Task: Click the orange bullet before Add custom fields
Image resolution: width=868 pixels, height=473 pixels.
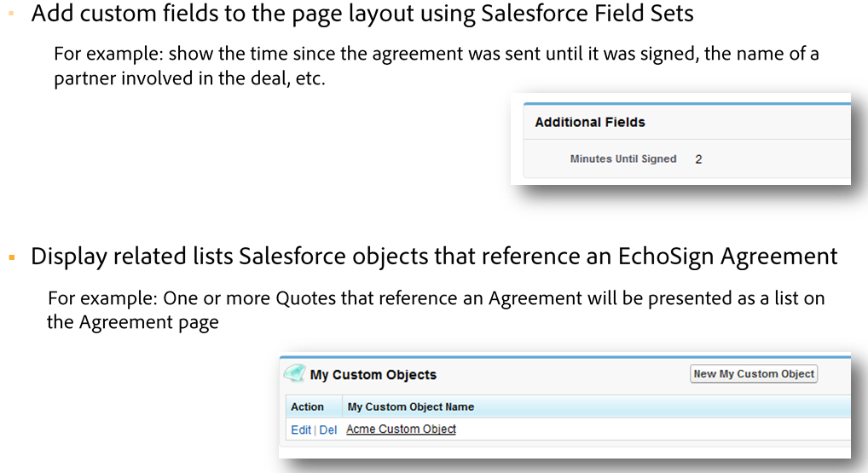Action: coord(12,14)
